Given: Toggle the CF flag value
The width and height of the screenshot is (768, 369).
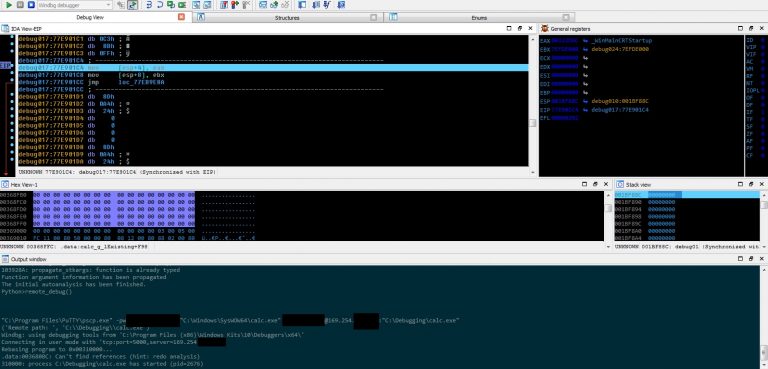Looking at the screenshot, I should [x=762, y=155].
